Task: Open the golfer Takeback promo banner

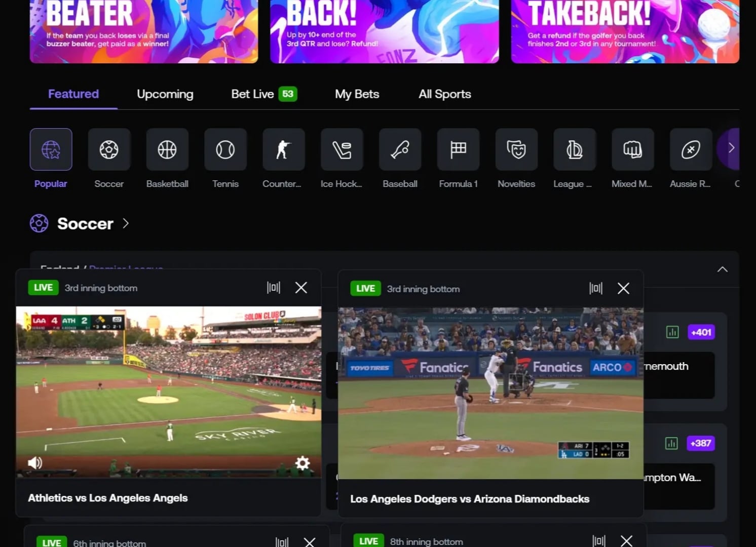Action: pos(625,31)
